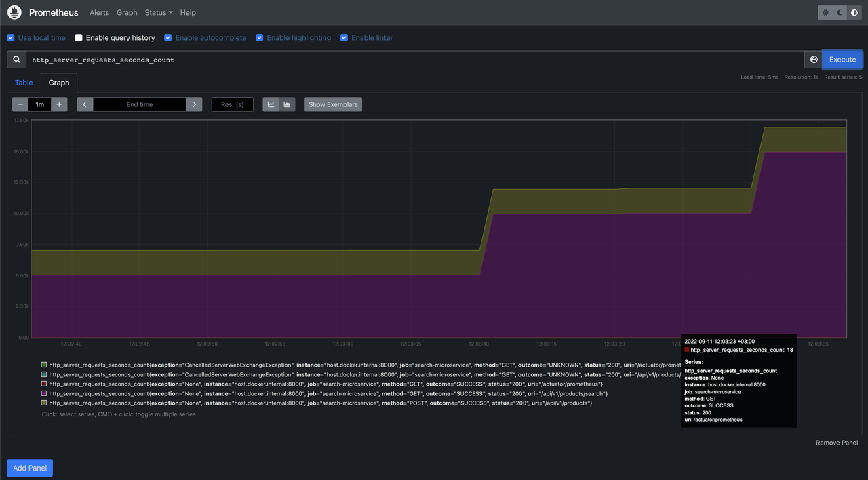Open the Help page
Image resolution: width=868 pixels, height=480 pixels.
click(188, 12)
